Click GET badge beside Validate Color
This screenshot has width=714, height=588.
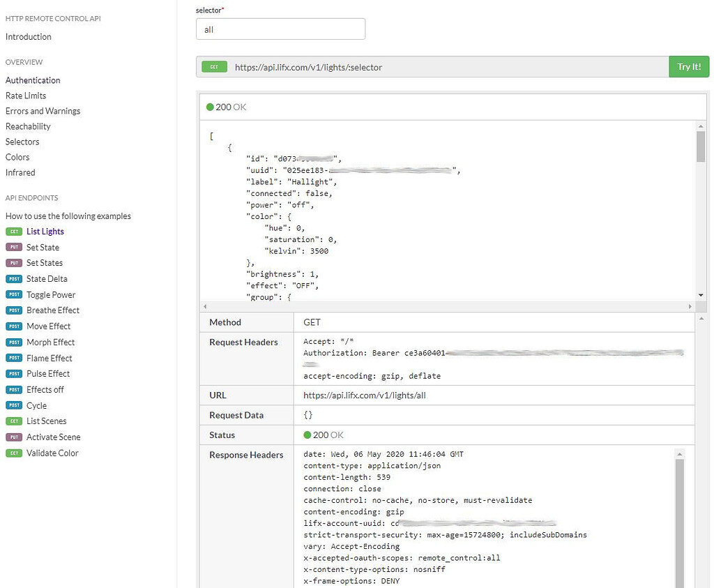click(14, 453)
